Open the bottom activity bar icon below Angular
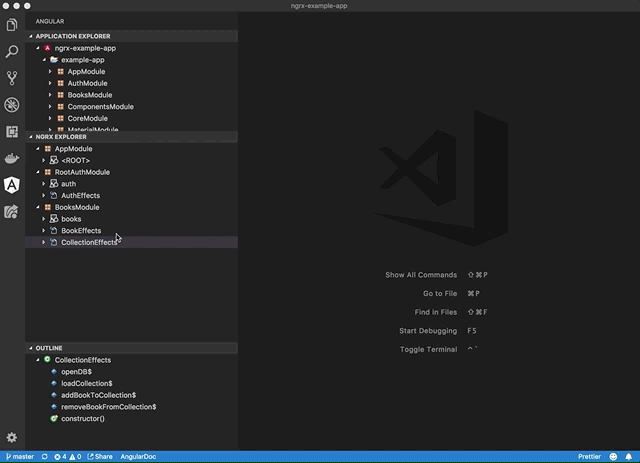 click(x=12, y=211)
